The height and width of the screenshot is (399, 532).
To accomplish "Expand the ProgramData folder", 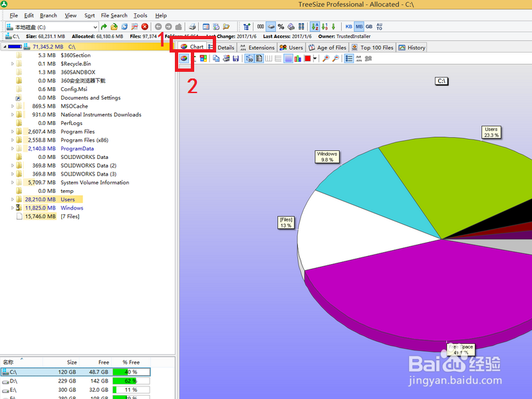I will coord(13,148).
